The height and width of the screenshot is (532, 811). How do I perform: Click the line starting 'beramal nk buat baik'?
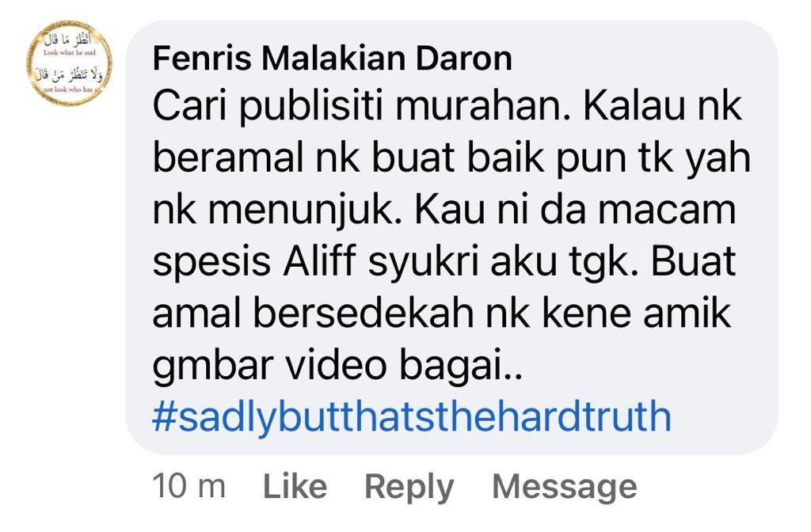451,158
